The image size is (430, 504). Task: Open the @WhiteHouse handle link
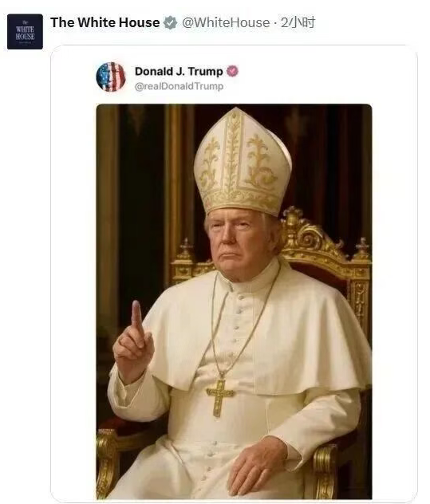click(x=226, y=22)
